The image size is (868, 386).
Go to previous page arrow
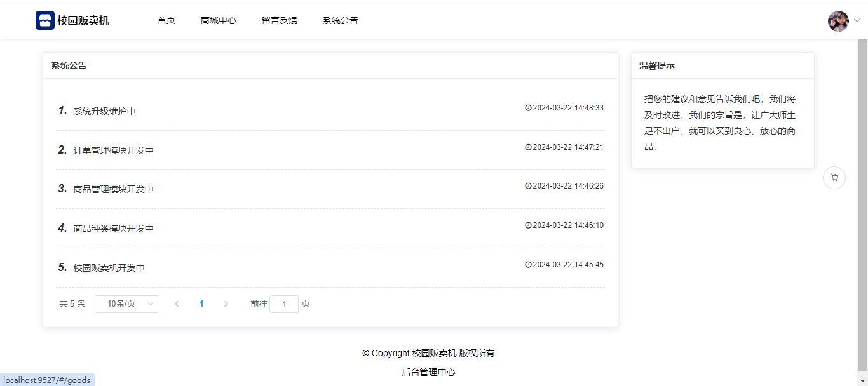[177, 304]
